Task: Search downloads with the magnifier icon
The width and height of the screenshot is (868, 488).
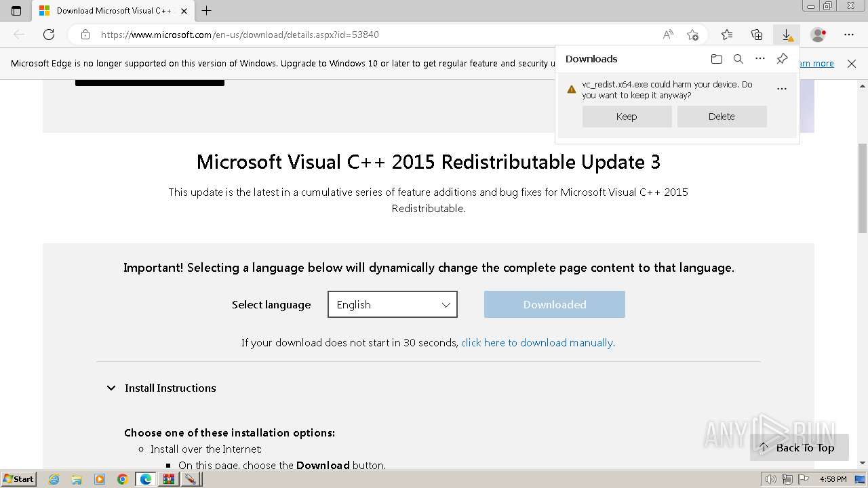Action: [738, 59]
